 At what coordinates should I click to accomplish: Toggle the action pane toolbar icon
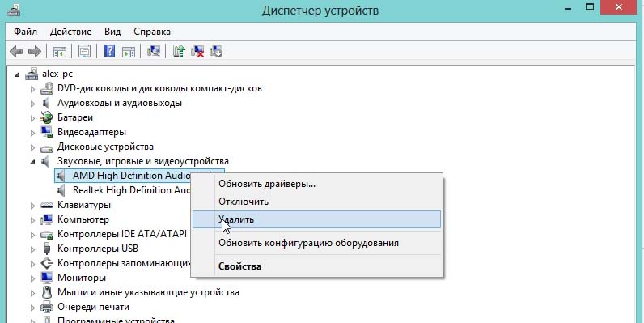tap(129, 51)
